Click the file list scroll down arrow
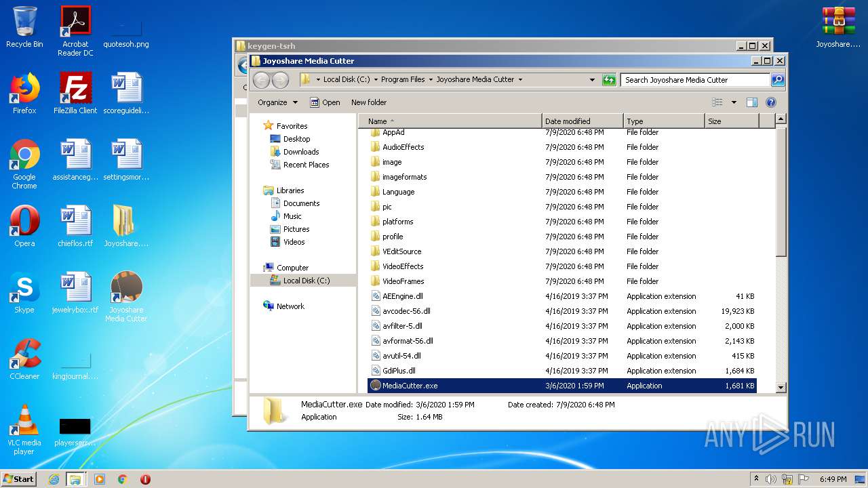This screenshot has width=868, height=488. tap(781, 388)
